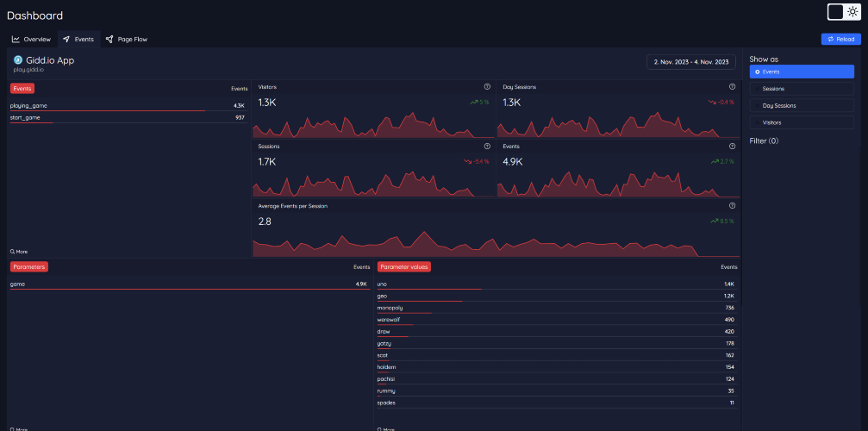Image resolution: width=868 pixels, height=431 pixels.
Task: Select the dark mode theme toggle
Action: [836, 11]
